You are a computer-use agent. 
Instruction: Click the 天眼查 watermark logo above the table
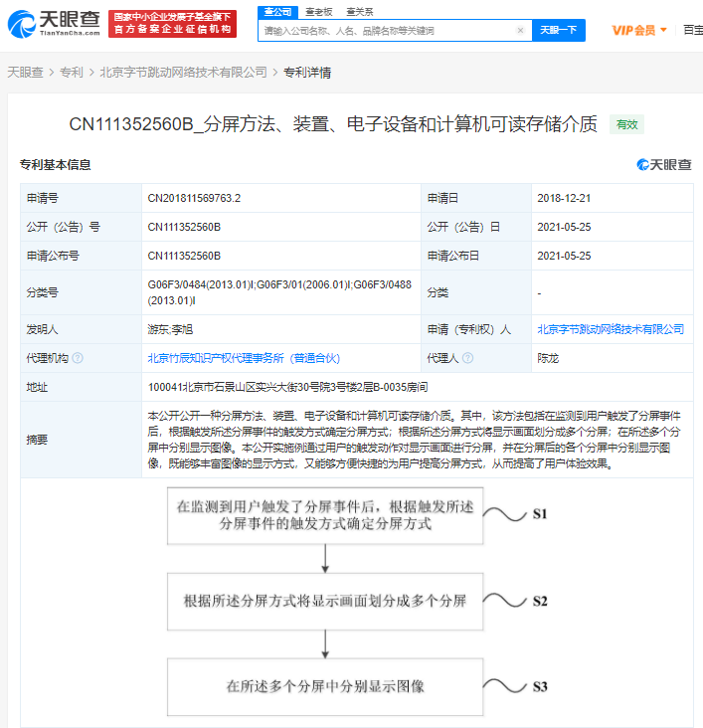click(x=663, y=165)
